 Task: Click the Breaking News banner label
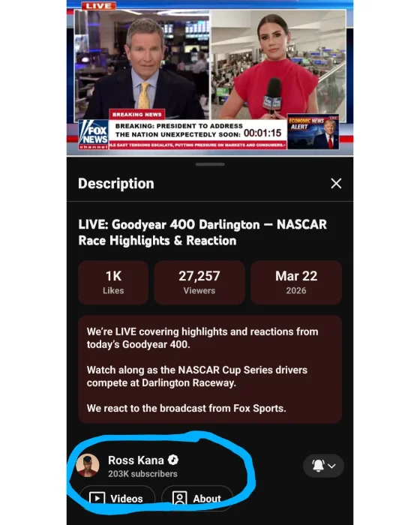click(x=137, y=114)
